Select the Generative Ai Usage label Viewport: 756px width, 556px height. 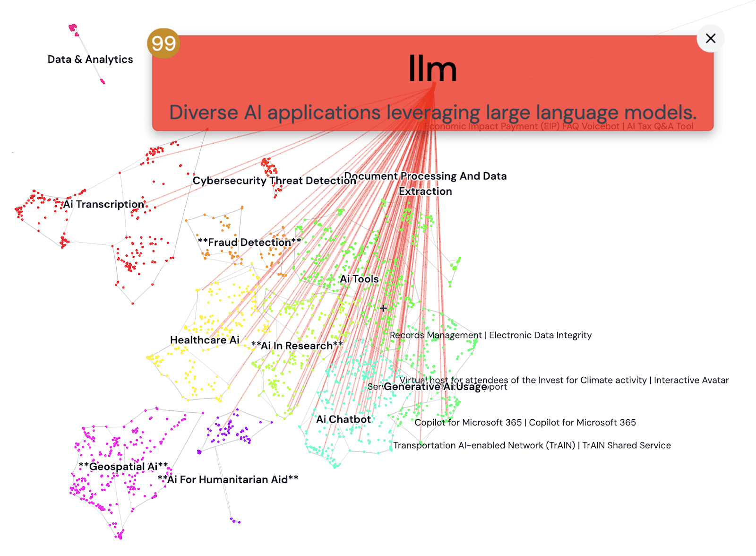[435, 387]
